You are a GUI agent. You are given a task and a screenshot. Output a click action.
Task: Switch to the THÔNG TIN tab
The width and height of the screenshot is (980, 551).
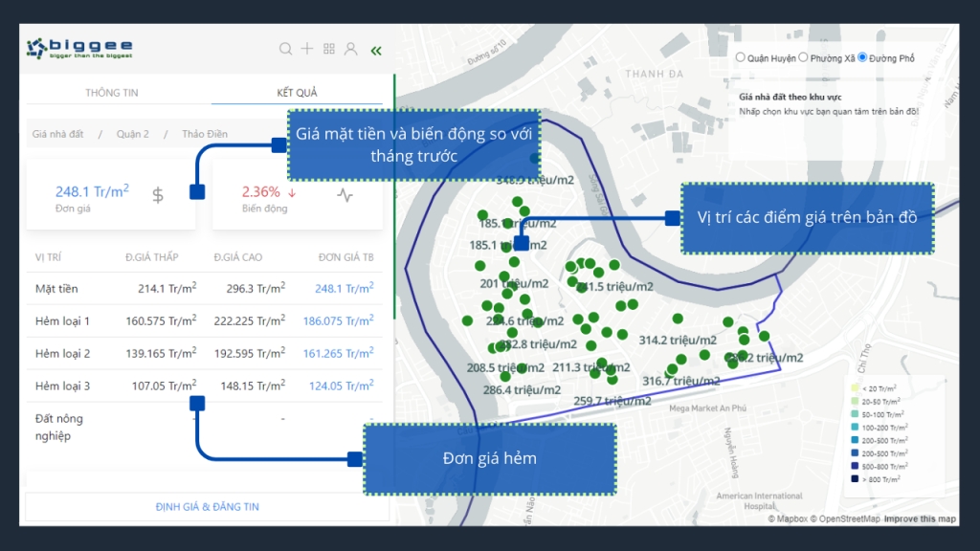[x=112, y=93]
